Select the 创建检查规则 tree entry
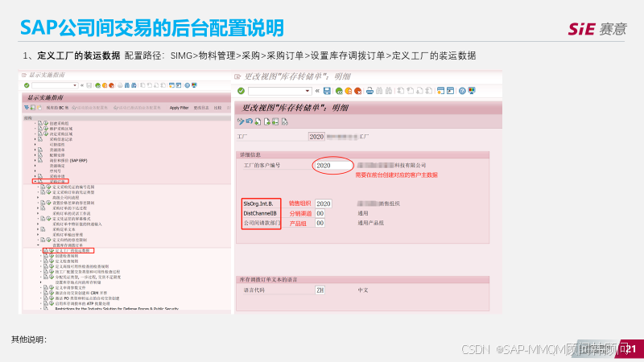The image size is (644, 362). point(67,256)
